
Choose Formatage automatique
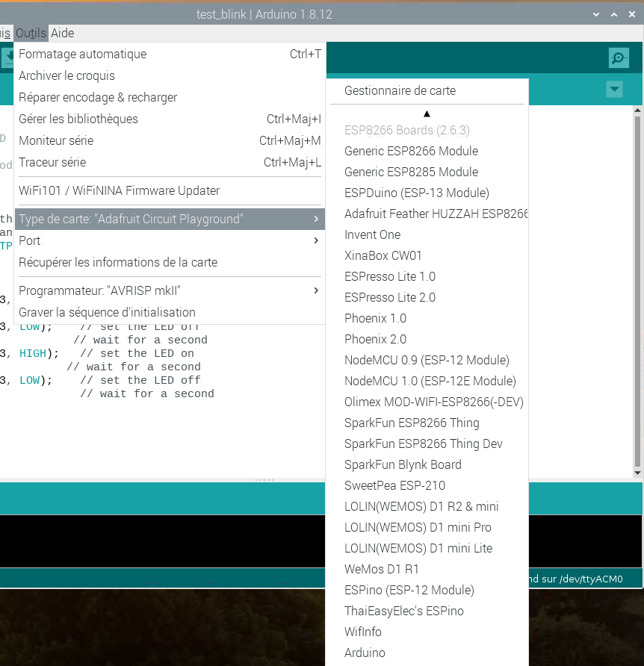pos(170,54)
